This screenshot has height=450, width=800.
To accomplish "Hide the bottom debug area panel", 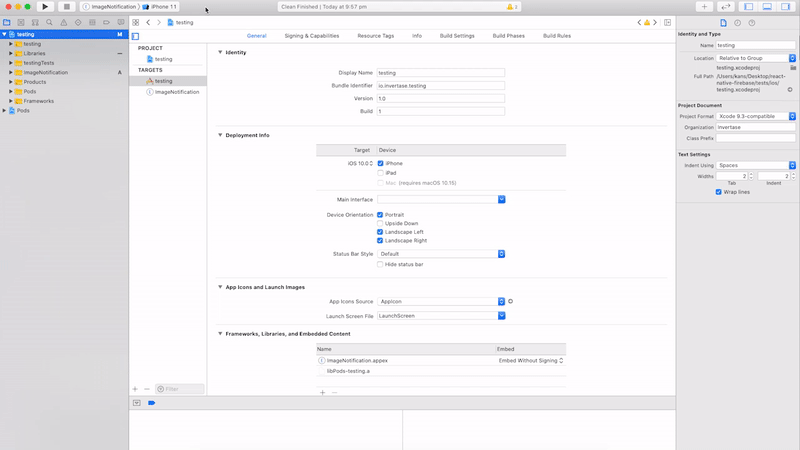I will [x=767, y=7].
